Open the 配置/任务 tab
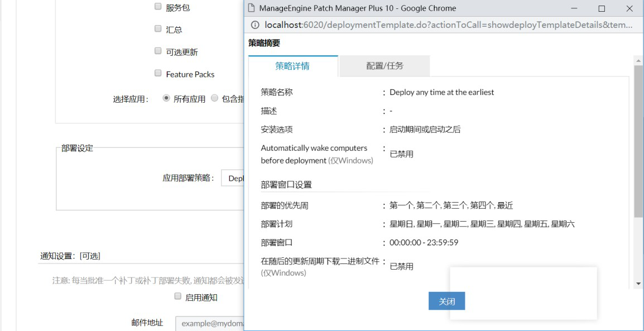Viewport: 644px width, 331px height. pyautogui.click(x=385, y=66)
